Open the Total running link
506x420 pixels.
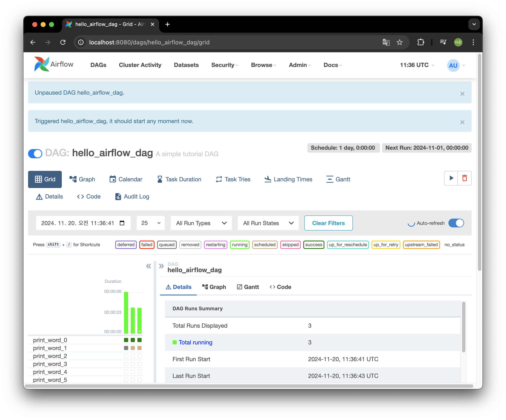(x=195, y=342)
